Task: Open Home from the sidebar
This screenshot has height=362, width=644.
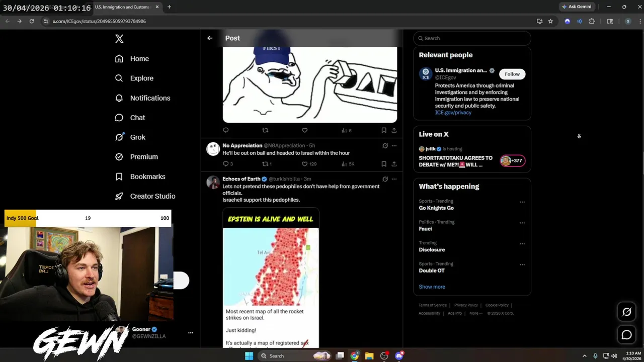Action: pos(132,59)
